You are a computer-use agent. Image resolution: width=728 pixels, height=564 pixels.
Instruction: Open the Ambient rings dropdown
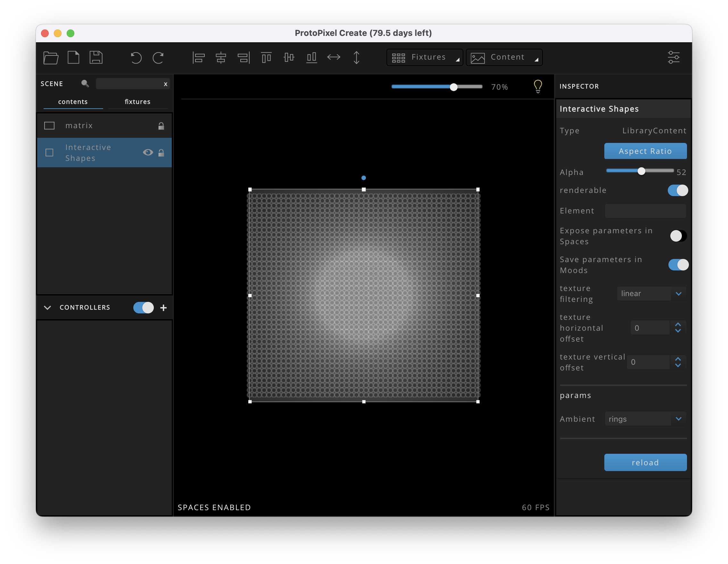coord(645,419)
